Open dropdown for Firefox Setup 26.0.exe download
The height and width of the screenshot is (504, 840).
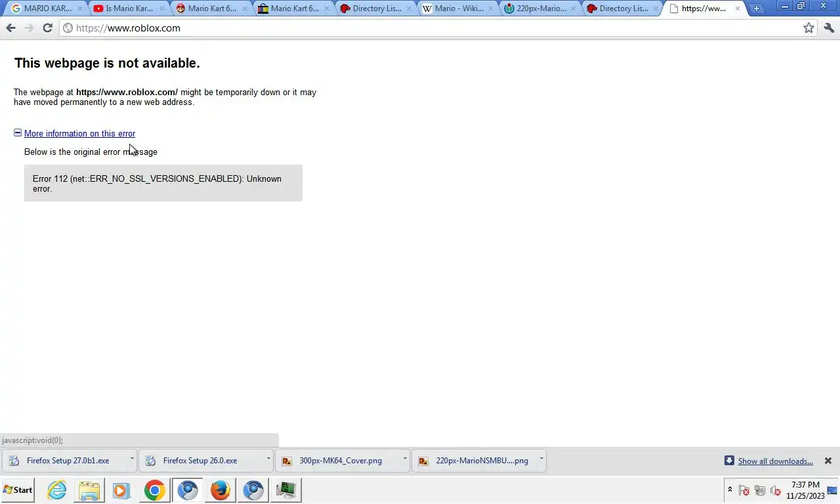click(x=268, y=459)
